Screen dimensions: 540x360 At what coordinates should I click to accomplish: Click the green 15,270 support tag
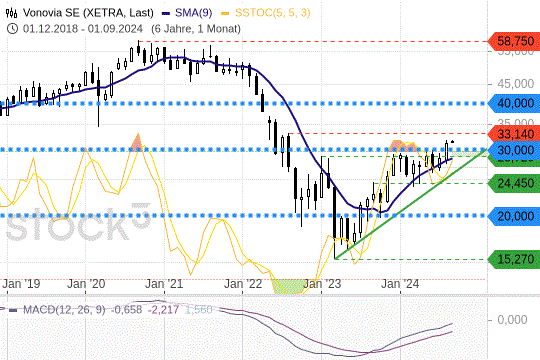pos(514,259)
